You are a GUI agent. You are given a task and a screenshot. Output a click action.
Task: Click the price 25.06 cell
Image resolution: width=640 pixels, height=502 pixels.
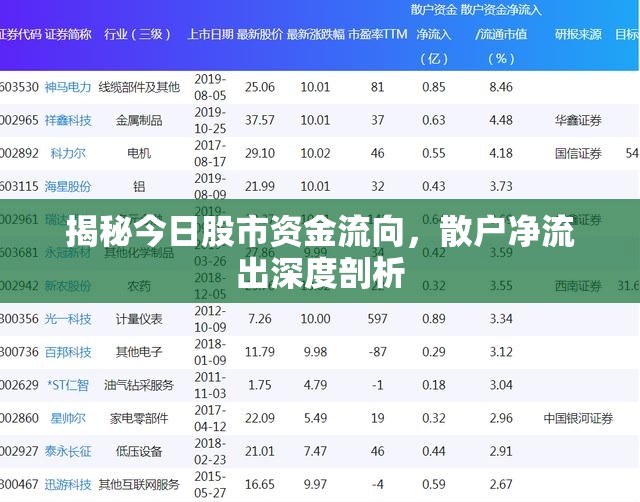point(260,87)
